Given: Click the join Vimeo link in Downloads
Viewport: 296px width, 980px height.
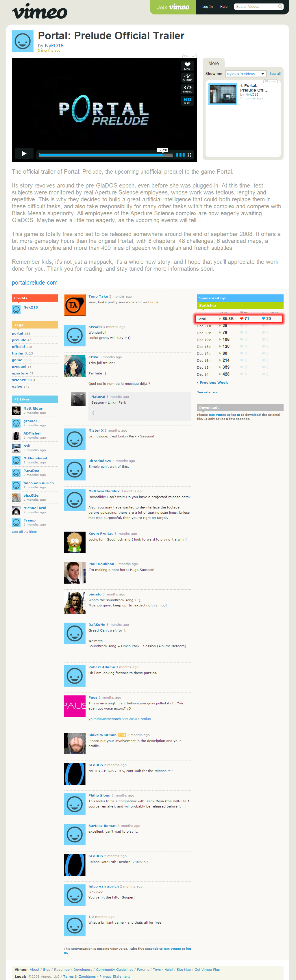Looking at the screenshot, I should (217, 415).
